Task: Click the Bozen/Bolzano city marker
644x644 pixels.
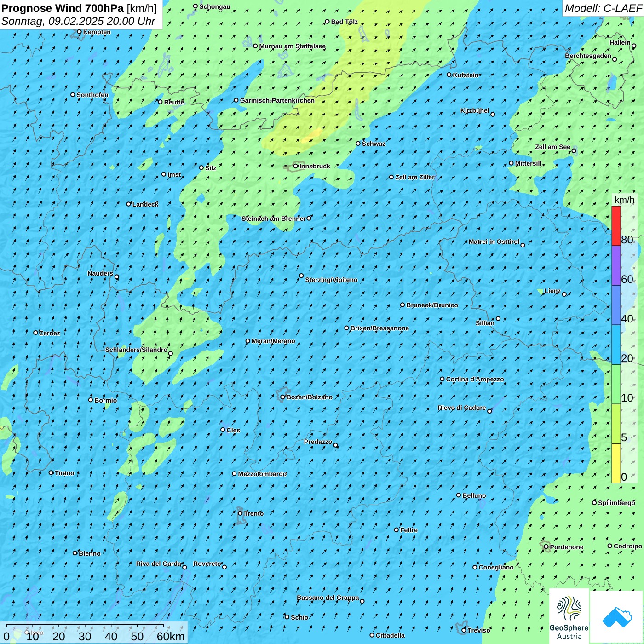Action: point(282,397)
